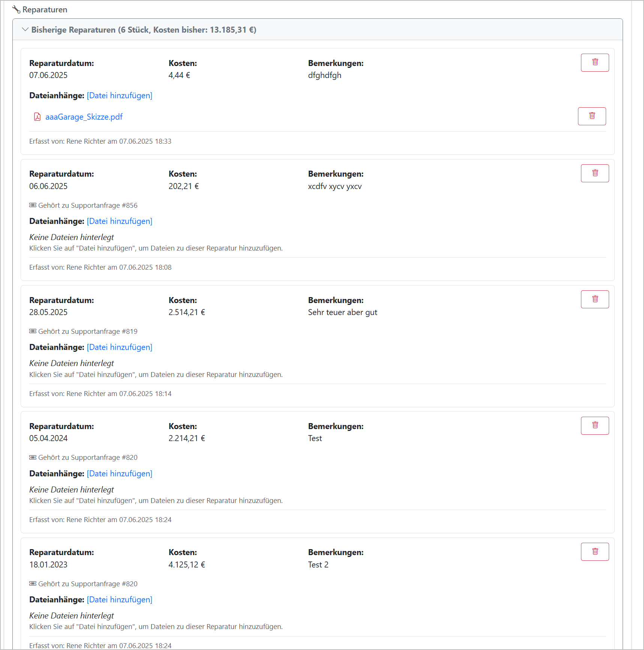Add a file to the 06.06.2025 repair

pyautogui.click(x=120, y=221)
